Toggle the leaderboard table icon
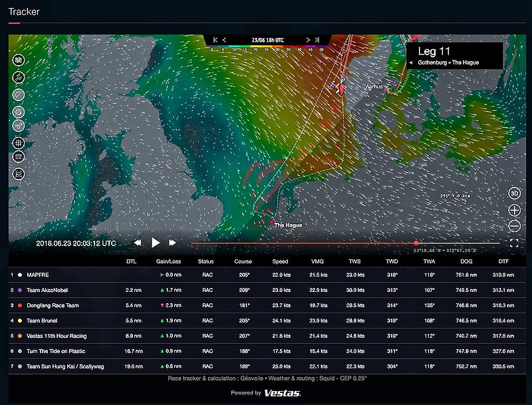 click(19, 157)
